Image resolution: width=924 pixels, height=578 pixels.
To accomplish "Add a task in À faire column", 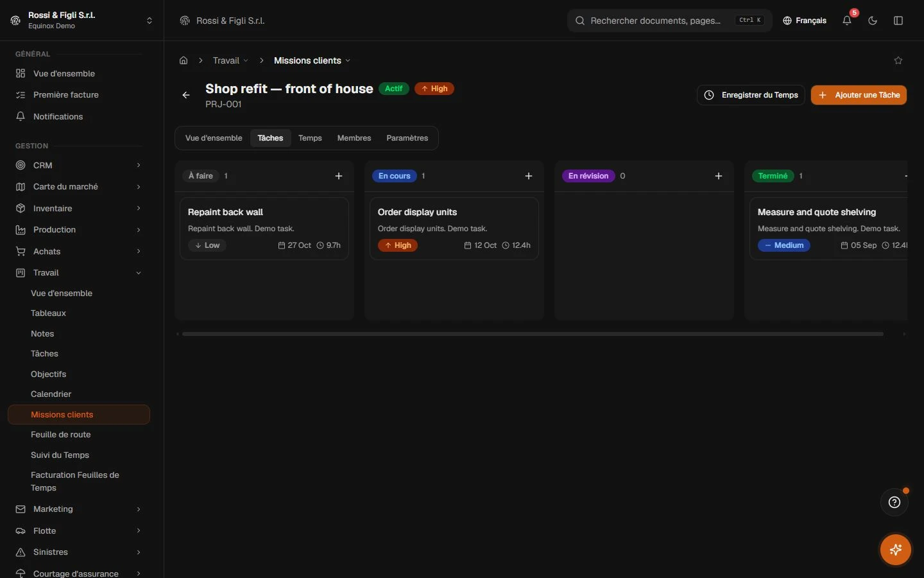I will coord(339,176).
